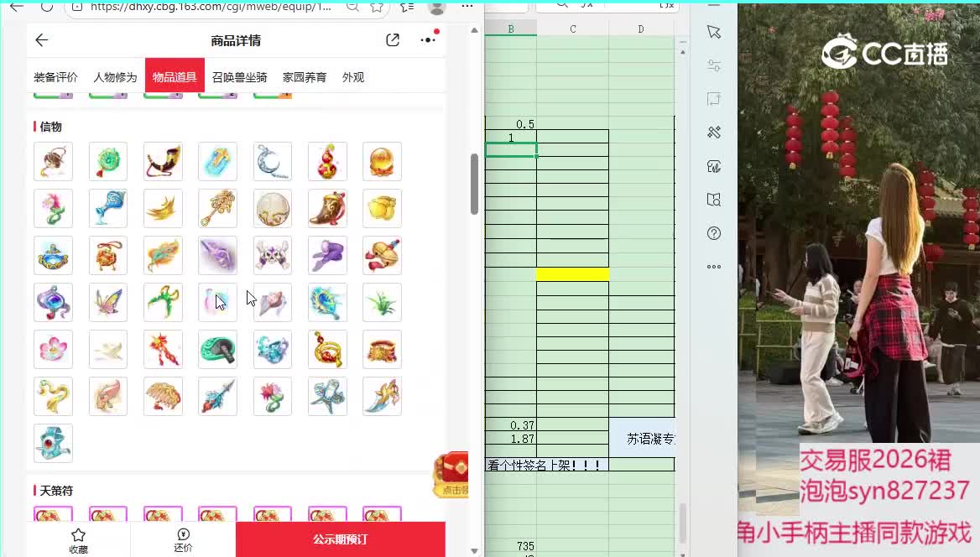Select the red-eyed blue scroll token in the last row

[x=53, y=443]
